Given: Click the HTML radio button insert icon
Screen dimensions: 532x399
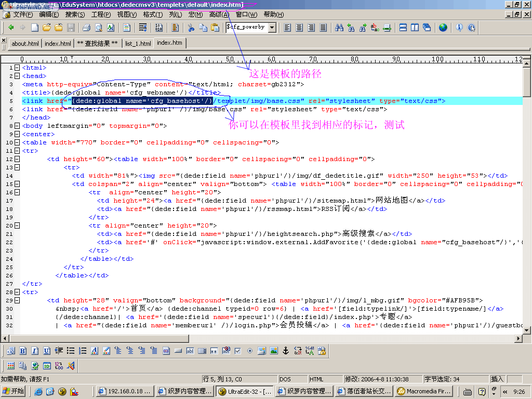Looking at the screenshot, I should 250,351.
